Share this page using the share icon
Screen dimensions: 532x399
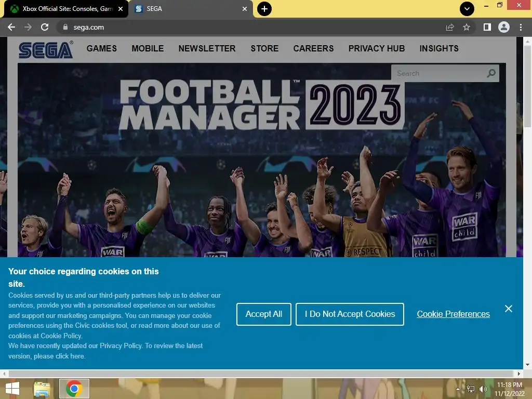coord(450,27)
